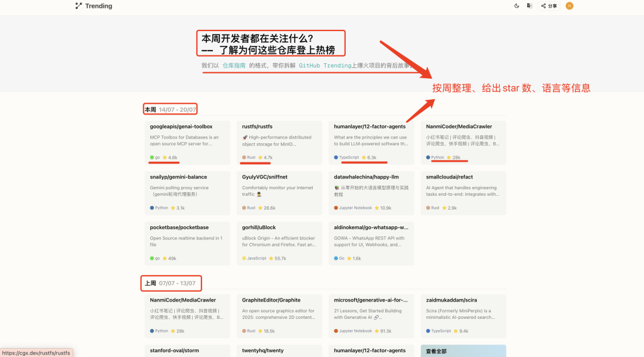Click the star icon beside 10.9k on happy-llm
The height and width of the screenshot is (357, 644).
click(377, 208)
